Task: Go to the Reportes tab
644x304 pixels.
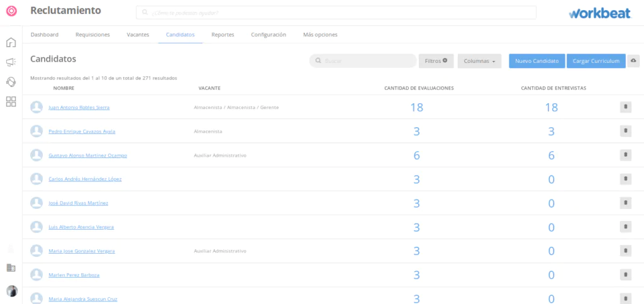Action: click(x=223, y=35)
